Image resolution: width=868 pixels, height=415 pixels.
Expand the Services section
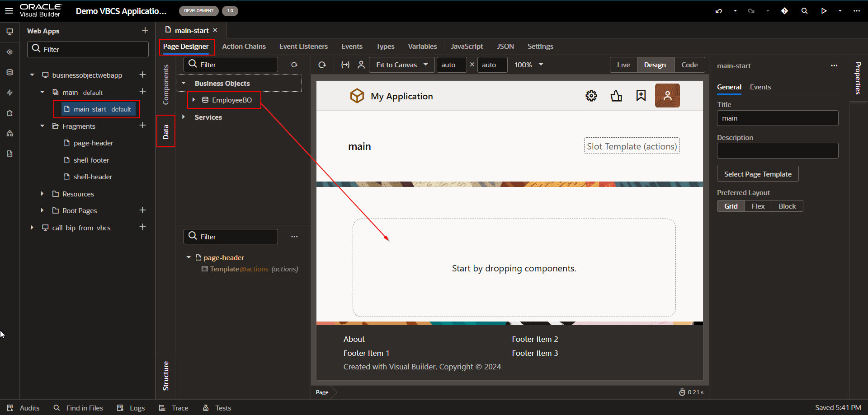click(x=184, y=117)
